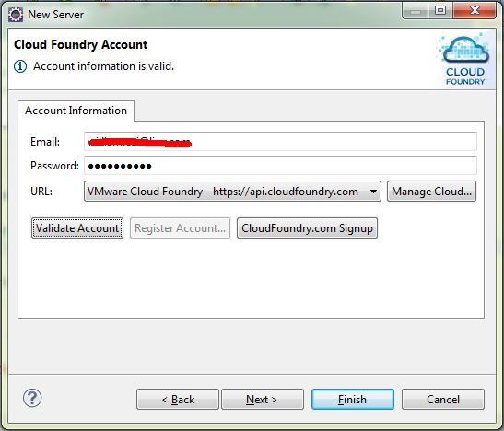Click the Validate Account button
The image size is (504, 431).
coord(77,228)
